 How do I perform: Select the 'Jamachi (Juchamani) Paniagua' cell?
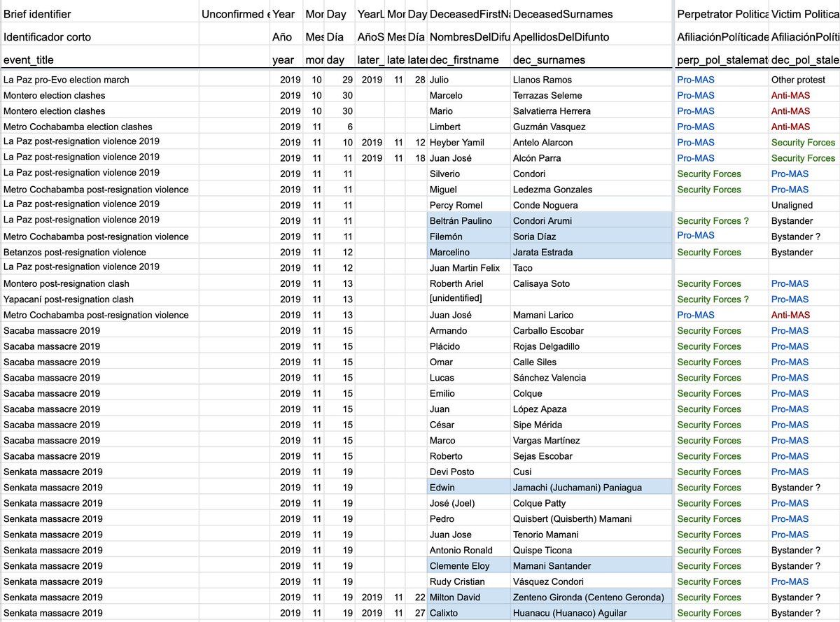pos(577,488)
